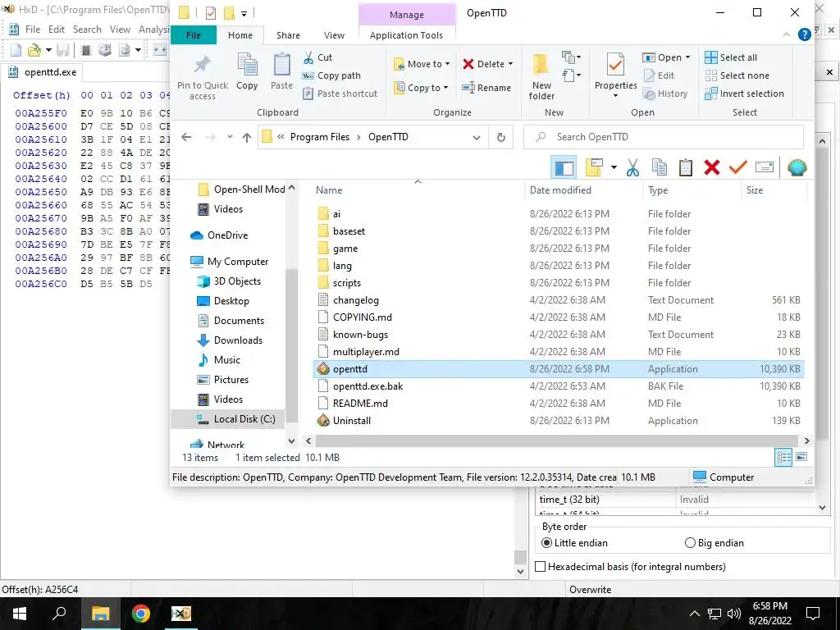Open the Quick Access Toolbar customize dropdown
Screen dimensions: 840x630
click(244, 13)
